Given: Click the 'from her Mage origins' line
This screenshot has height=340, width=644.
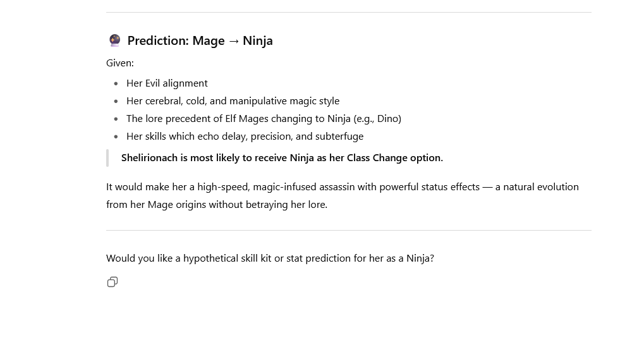Looking at the screenshot, I should (217, 205).
